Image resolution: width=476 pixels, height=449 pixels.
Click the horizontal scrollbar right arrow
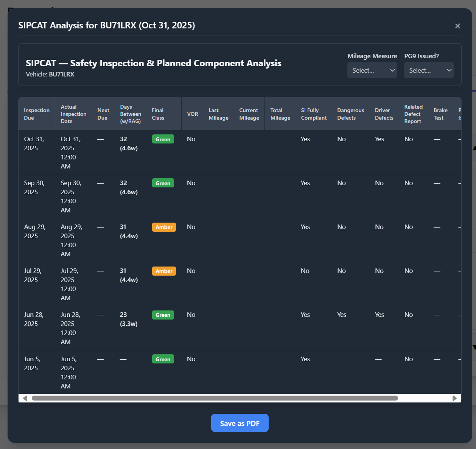pos(454,398)
